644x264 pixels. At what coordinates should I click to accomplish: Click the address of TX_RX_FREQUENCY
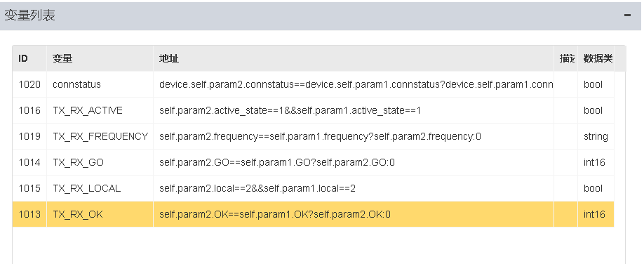click(x=320, y=136)
